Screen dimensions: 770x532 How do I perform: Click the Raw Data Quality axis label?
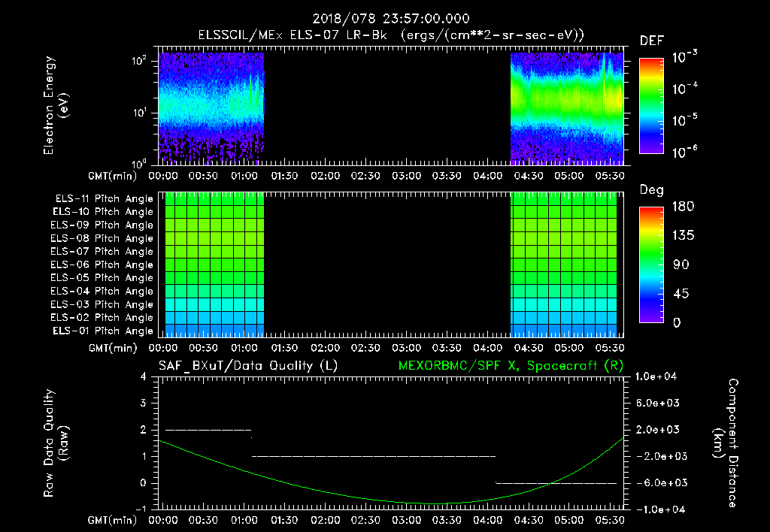(55, 443)
